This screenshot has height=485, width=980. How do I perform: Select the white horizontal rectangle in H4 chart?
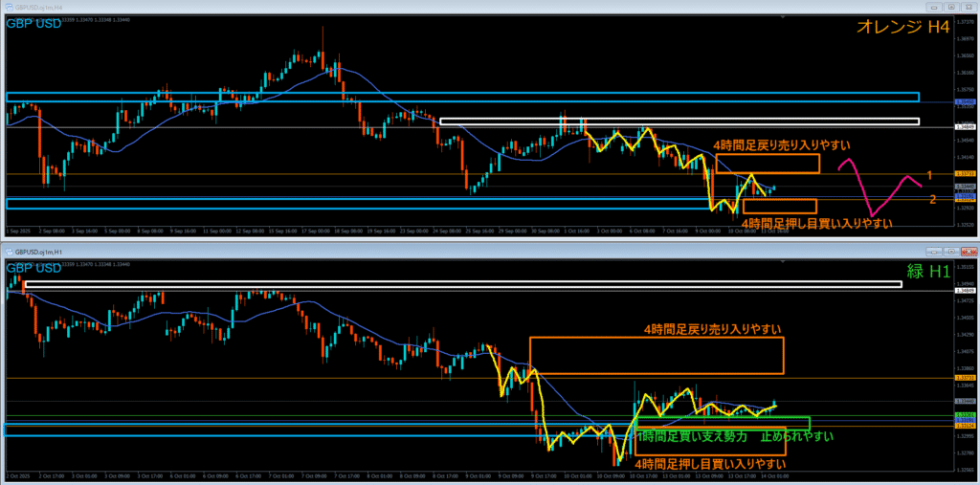(x=678, y=121)
